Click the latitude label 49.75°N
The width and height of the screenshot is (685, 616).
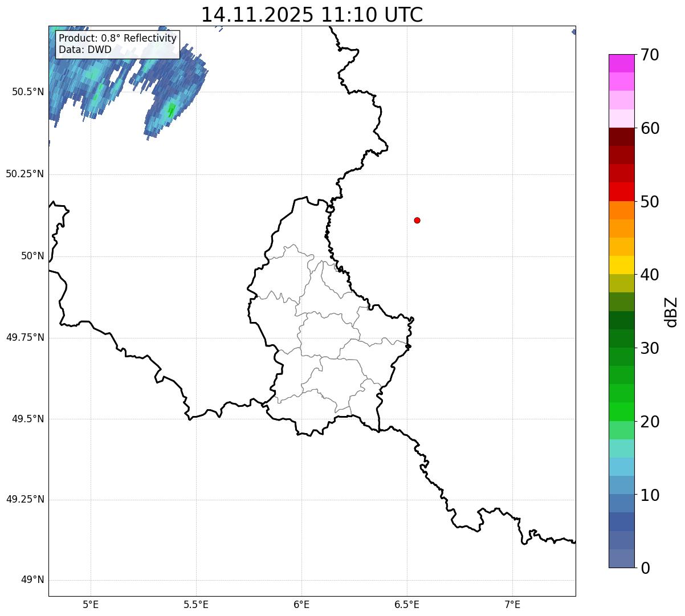coord(25,337)
